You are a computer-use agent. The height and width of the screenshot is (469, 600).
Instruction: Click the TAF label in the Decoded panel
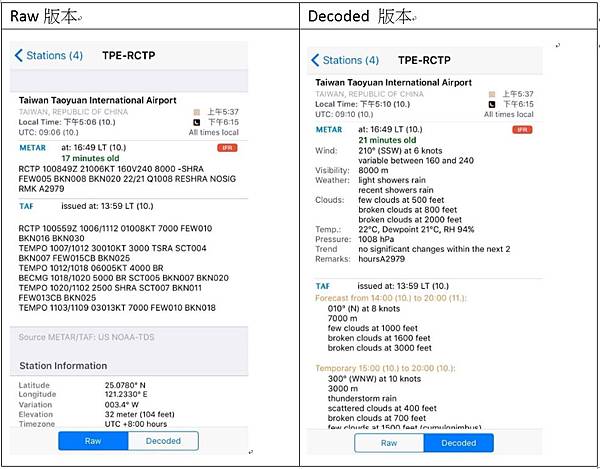click(323, 286)
